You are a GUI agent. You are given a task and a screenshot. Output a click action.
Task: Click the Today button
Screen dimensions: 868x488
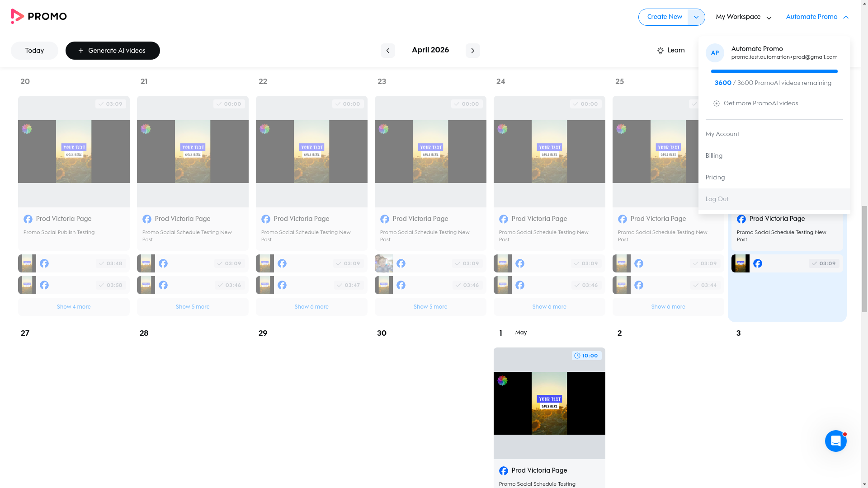[34, 51]
